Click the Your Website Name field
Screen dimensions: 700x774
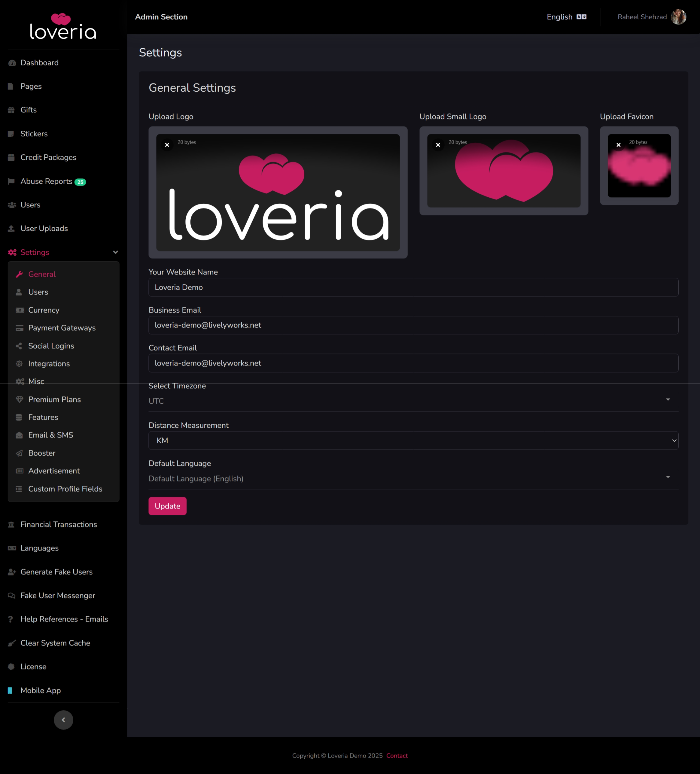[x=413, y=287]
